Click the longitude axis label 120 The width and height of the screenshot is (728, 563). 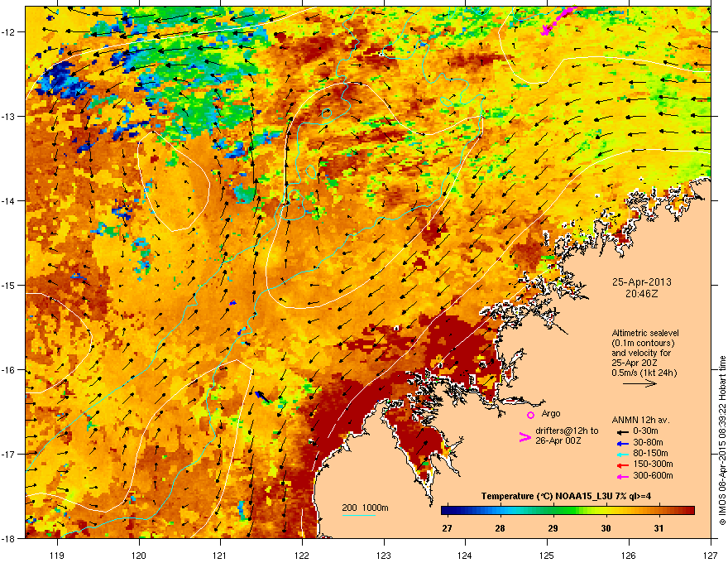[x=139, y=555]
